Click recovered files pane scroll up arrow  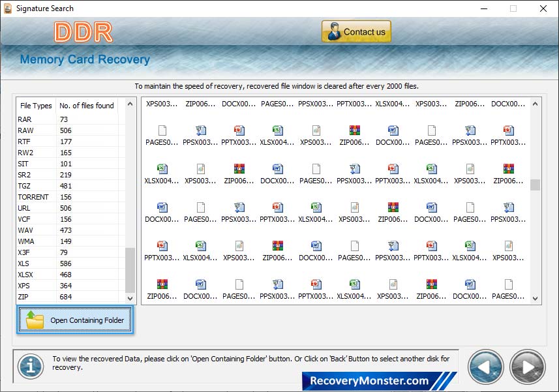click(535, 104)
